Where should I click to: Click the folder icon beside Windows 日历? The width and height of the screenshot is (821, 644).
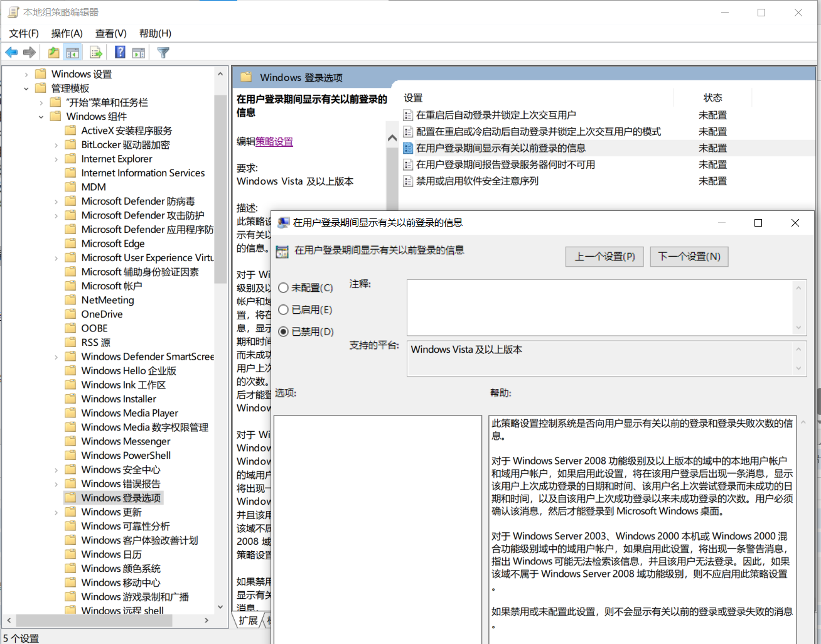pos(70,554)
